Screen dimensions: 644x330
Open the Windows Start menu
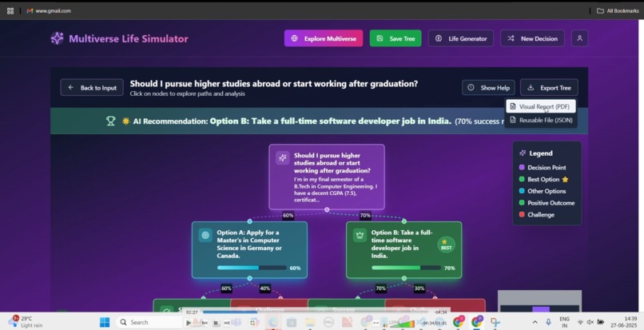[105, 322]
